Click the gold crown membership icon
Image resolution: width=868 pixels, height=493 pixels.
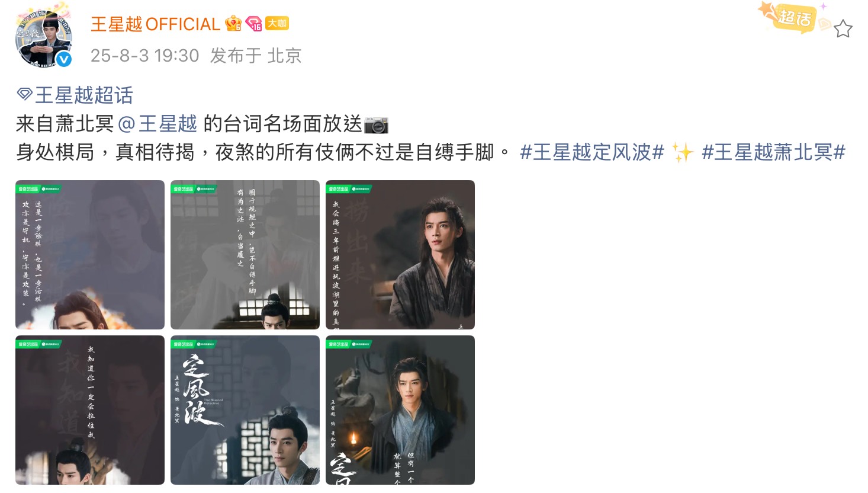(233, 24)
